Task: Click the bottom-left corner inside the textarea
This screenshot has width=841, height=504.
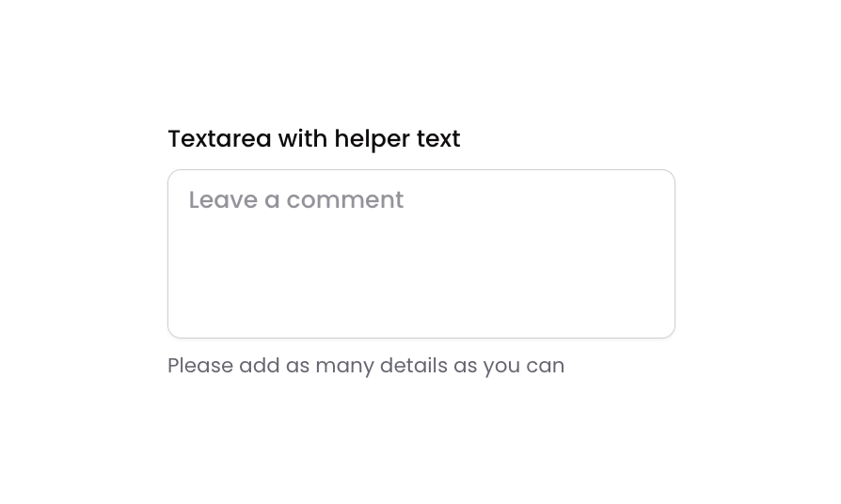Action: 182,324
